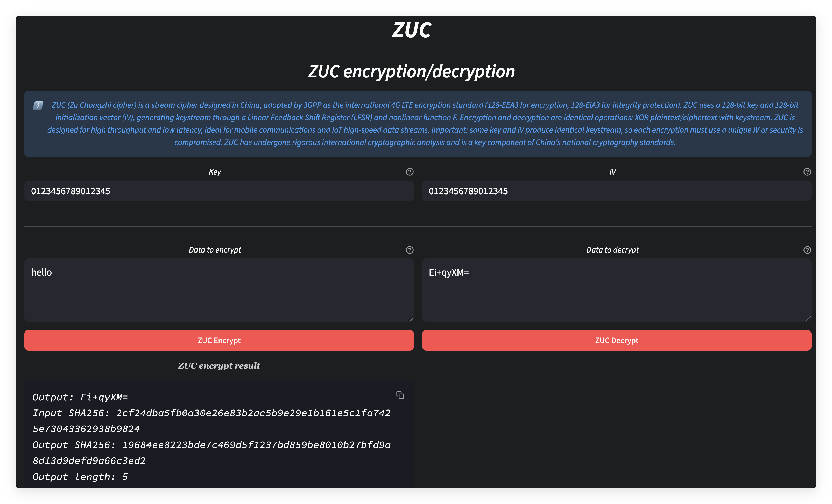The height and width of the screenshot is (504, 832).
Task: Click the resize handle of Data to encrypt box
Action: [x=411, y=319]
